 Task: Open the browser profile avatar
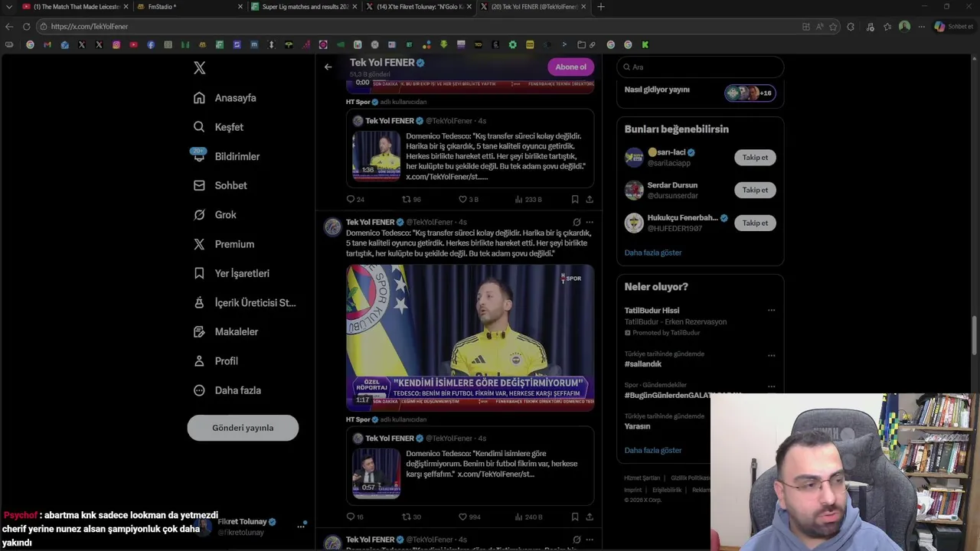tap(904, 26)
